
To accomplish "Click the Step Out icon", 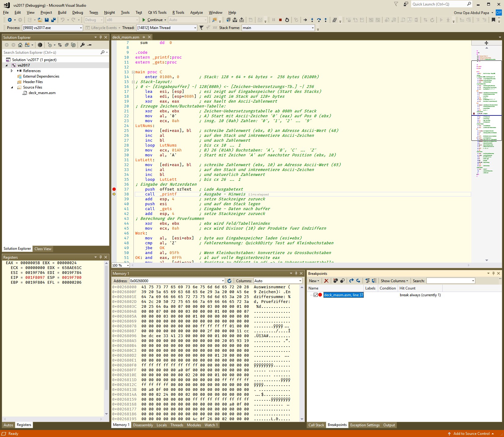I will (x=326, y=20).
